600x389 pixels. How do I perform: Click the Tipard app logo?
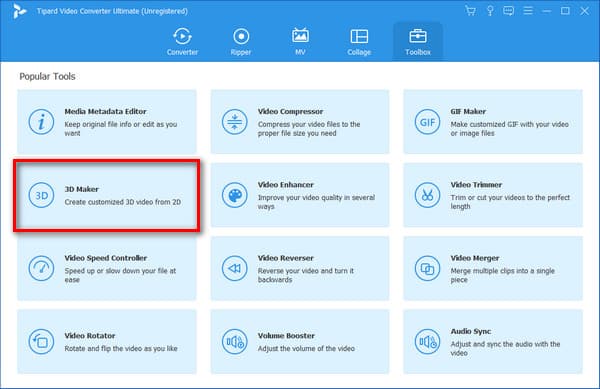(x=19, y=11)
